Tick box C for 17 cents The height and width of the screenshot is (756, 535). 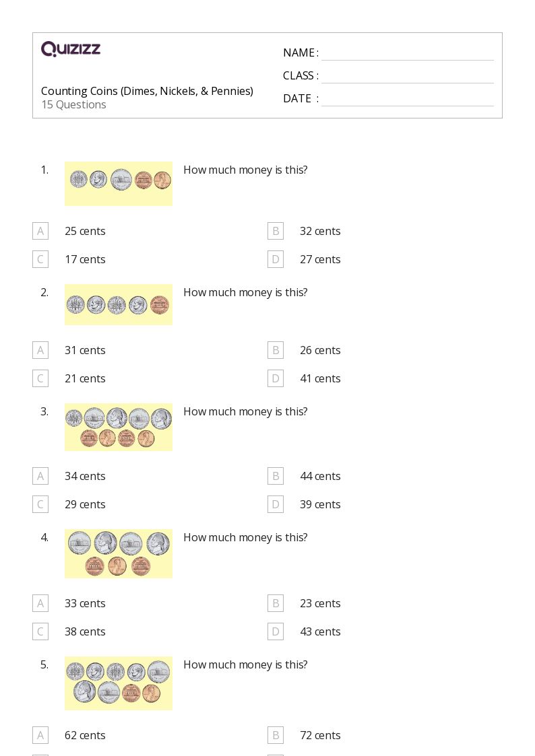pos(40,259)
